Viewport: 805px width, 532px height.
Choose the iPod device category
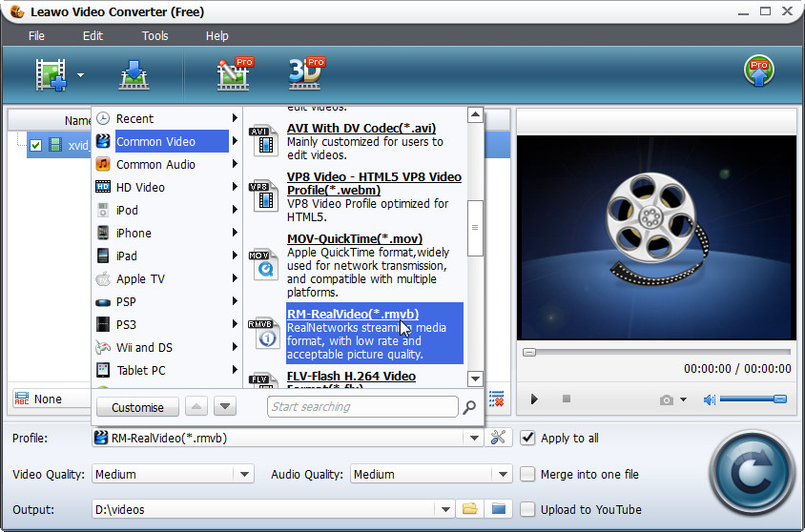tap(167, 210)
